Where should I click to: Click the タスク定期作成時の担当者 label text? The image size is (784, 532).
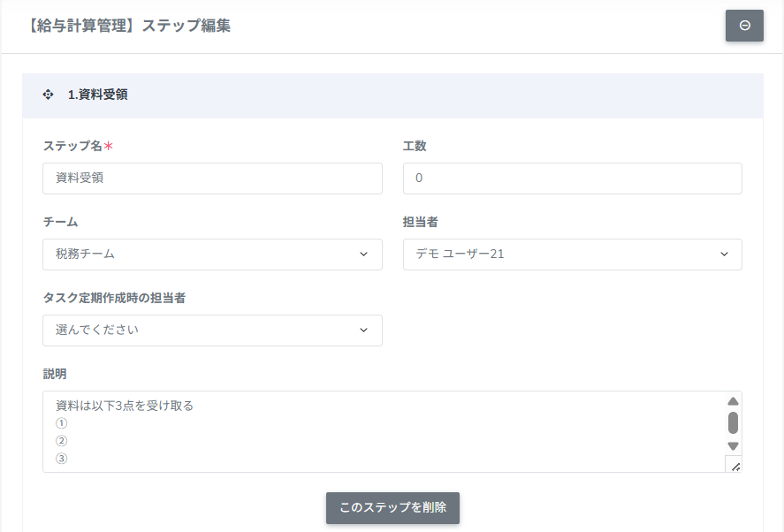114,298
